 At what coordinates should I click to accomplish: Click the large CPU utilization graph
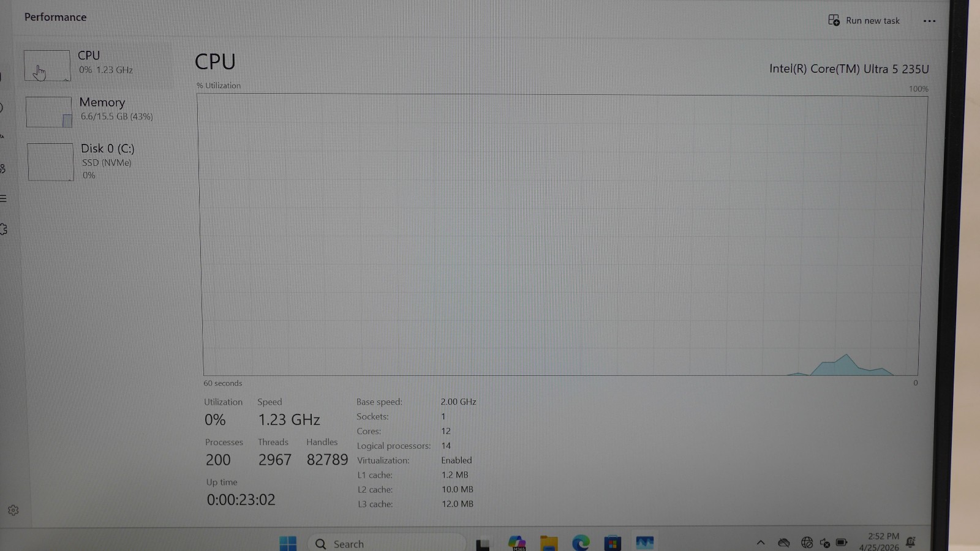[562, 235]
